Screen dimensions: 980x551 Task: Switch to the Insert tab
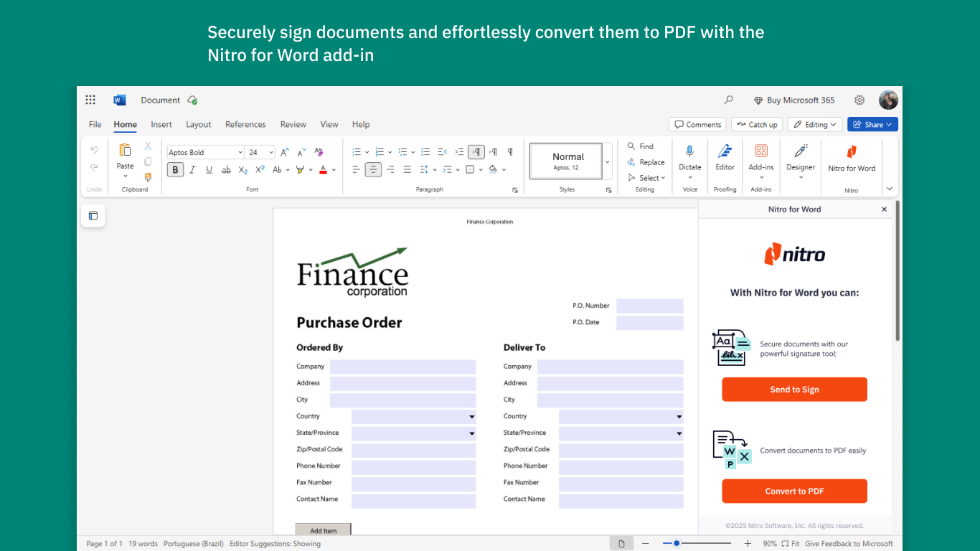pos(161,124)
